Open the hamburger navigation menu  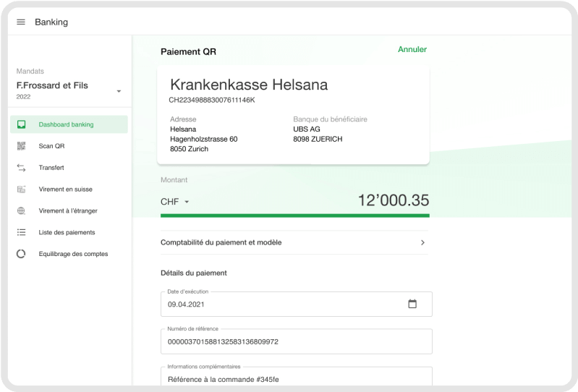click(21, 22)
